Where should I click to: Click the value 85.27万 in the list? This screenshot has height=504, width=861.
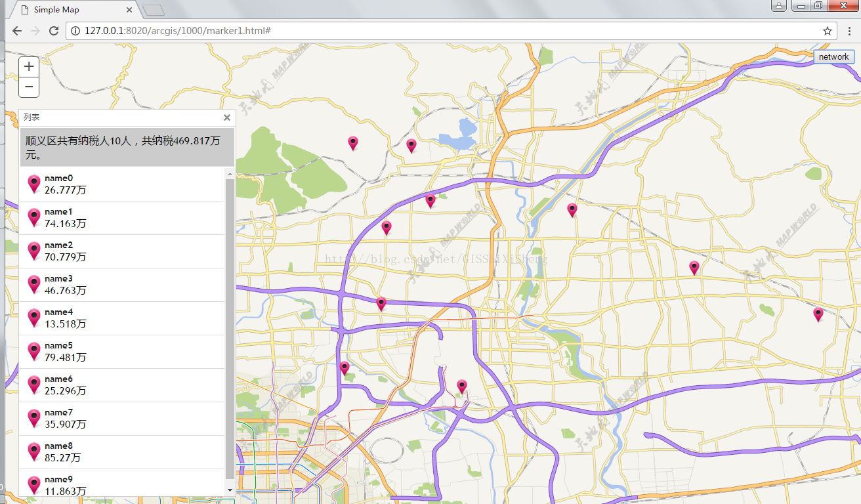(x=63, y=458)
